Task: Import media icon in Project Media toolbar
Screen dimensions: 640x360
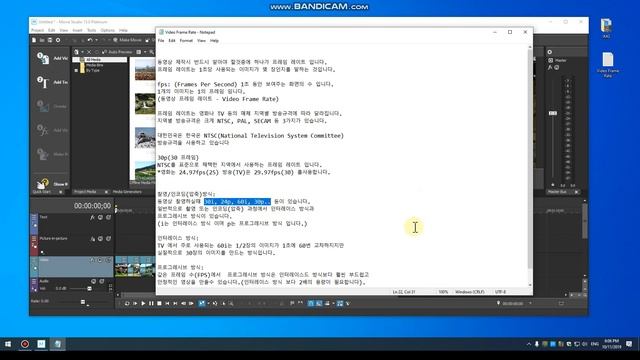Action: click(x=76, y=52)
